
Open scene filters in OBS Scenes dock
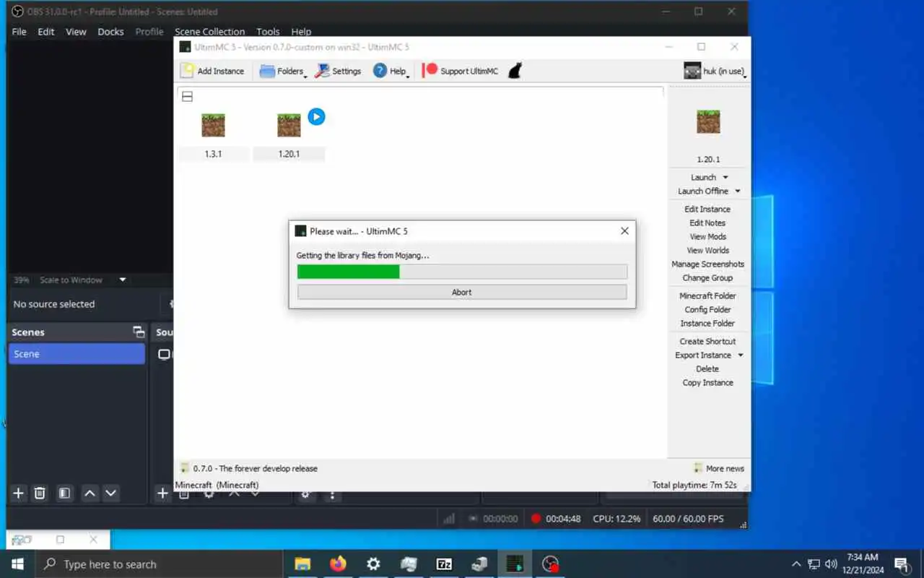64,493
